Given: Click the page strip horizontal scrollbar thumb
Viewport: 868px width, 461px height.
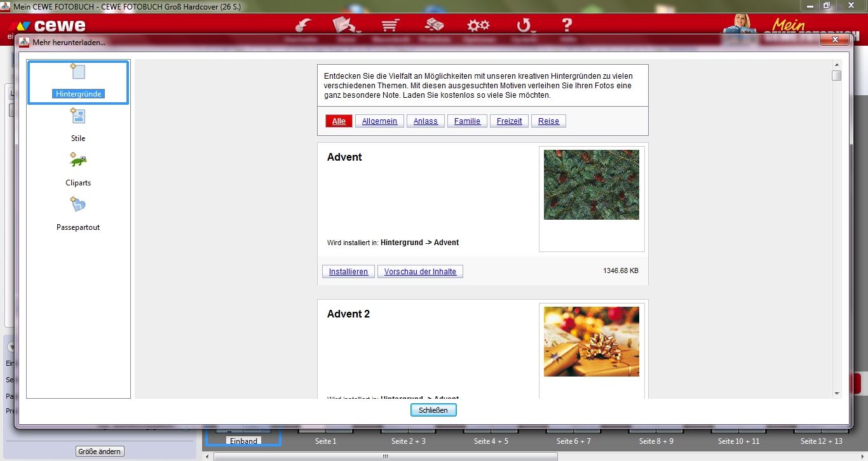Looking at the screenshot, I should [385, 457].
